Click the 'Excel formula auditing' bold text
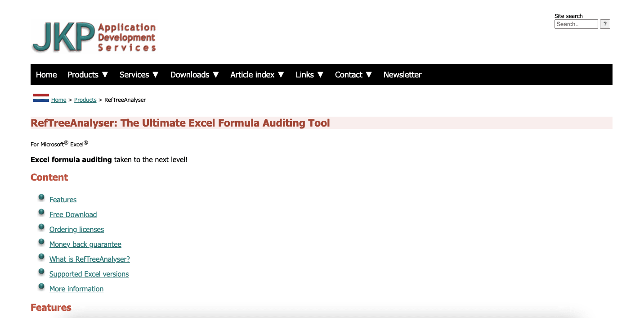This screenshot has height=318, width=644. click(71, 159)
